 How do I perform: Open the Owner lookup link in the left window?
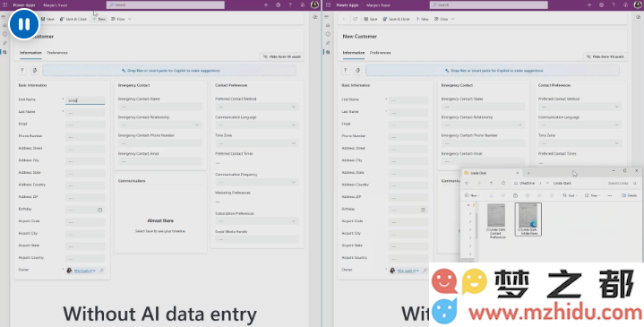click(x=84, y=271)
